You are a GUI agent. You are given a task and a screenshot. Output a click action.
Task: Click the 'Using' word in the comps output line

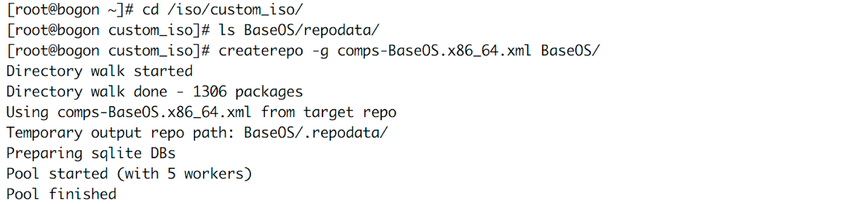pyautogui.click(x=28, y=113)
